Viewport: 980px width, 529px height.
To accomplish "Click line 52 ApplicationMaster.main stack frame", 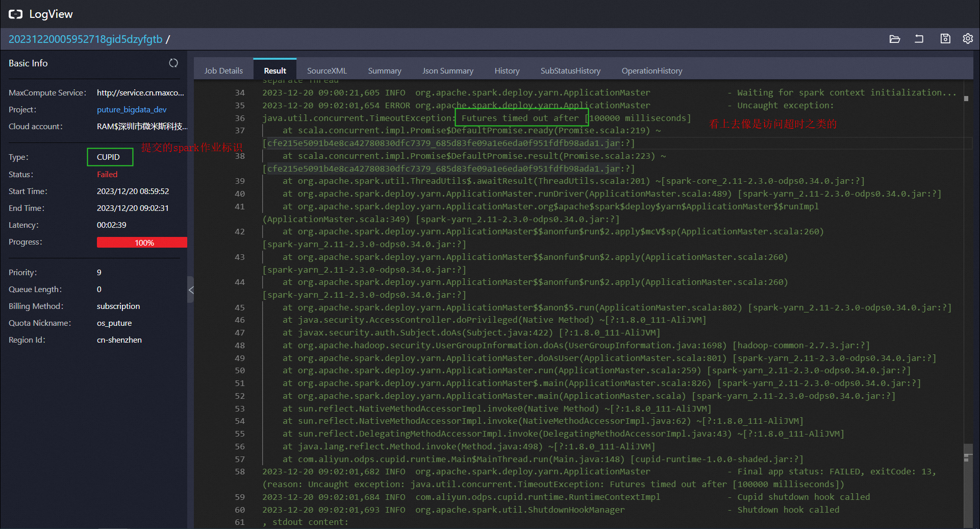I will (589, 396).
